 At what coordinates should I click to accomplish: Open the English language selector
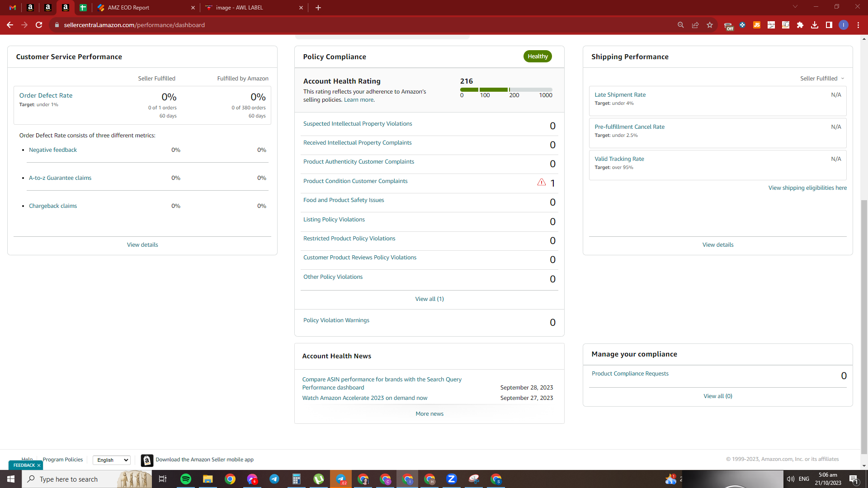coord(112,460)
